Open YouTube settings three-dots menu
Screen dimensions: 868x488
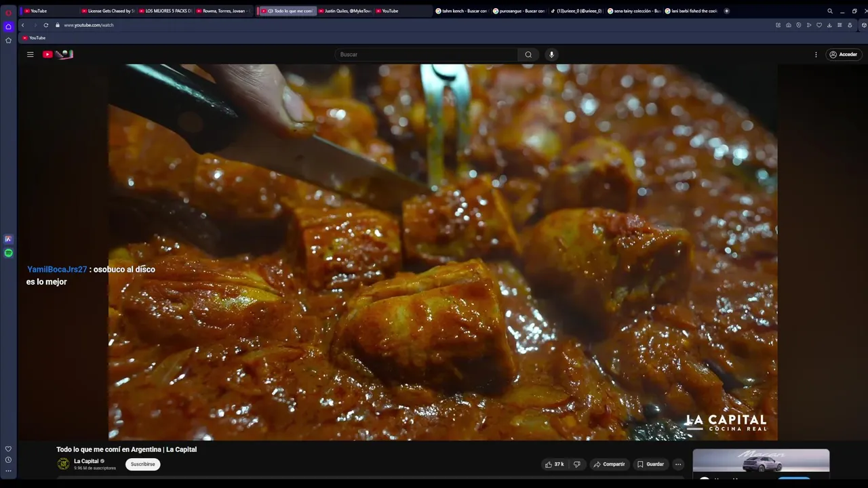816,54
